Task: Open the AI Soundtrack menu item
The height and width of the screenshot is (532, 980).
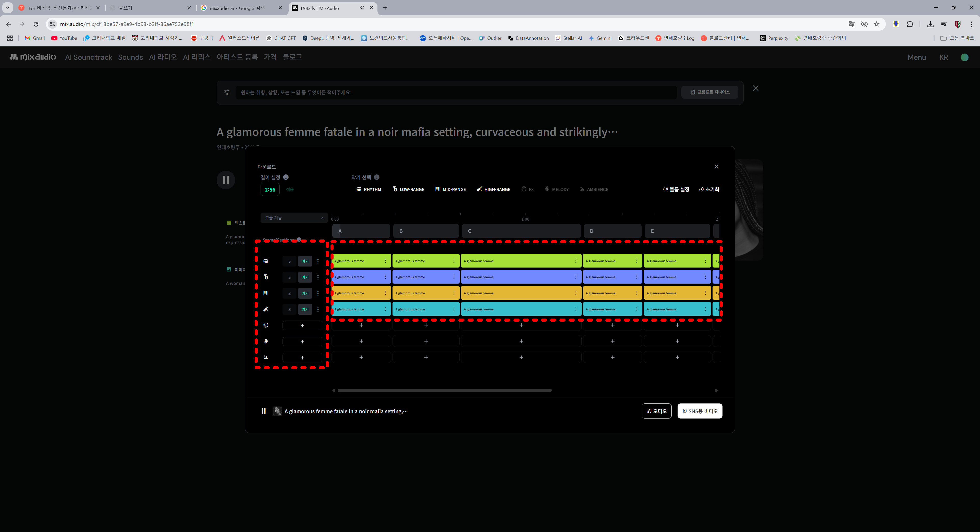Action: coord(89,57)
